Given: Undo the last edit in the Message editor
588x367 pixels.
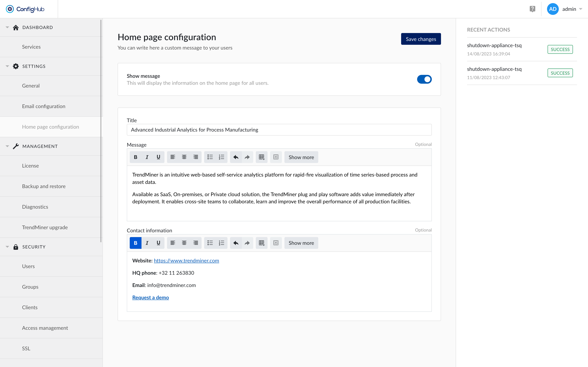Looking at the screenshot, I should [235, 157].
